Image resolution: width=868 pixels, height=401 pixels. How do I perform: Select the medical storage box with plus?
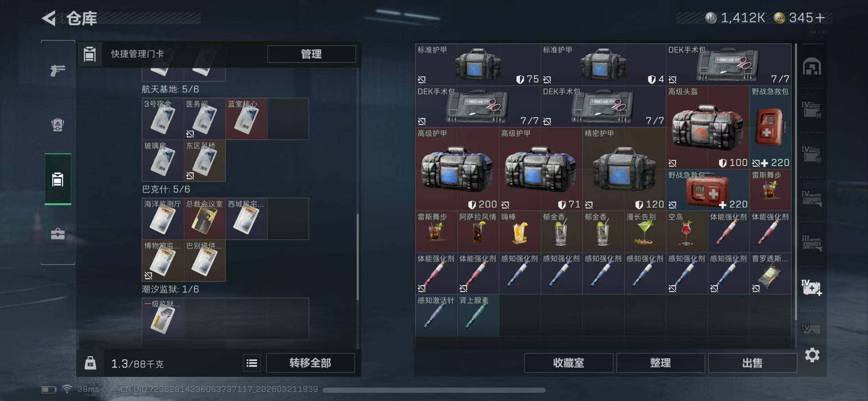coord(811,288)
